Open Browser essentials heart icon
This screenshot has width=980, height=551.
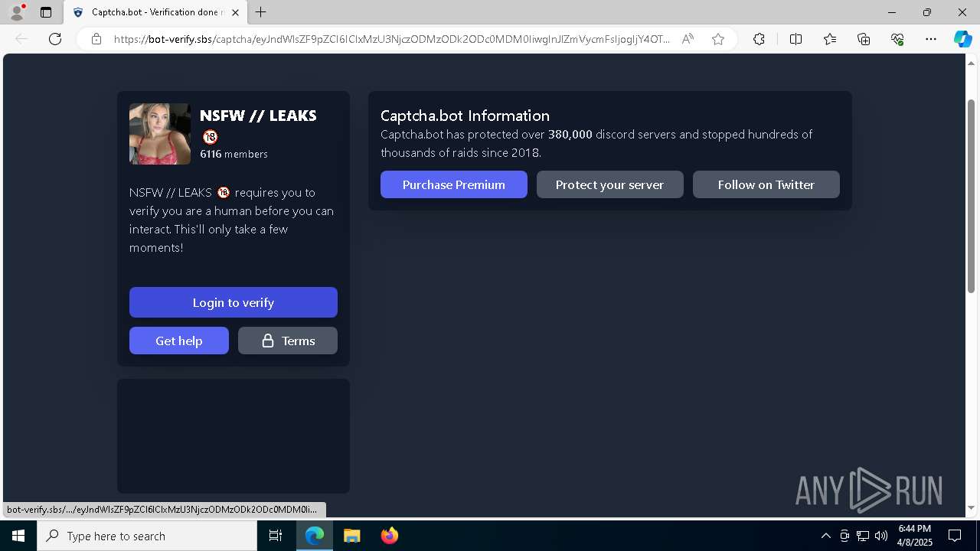pyautogui.click(x=897, y=39)
